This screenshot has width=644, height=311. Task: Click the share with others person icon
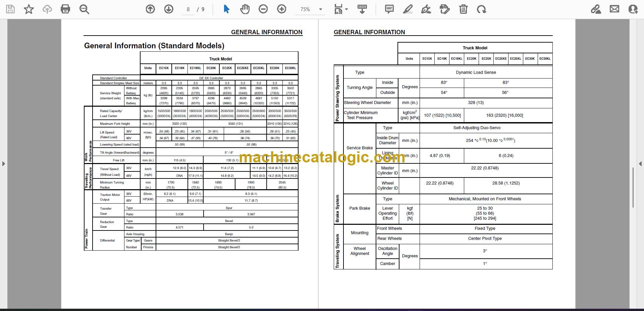point(633,9)
